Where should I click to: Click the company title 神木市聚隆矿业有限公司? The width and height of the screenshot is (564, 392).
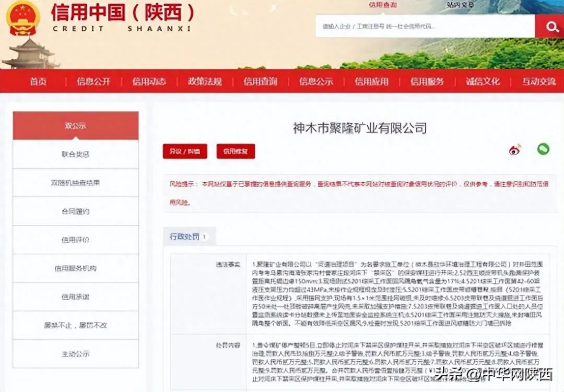coord(360,128)
